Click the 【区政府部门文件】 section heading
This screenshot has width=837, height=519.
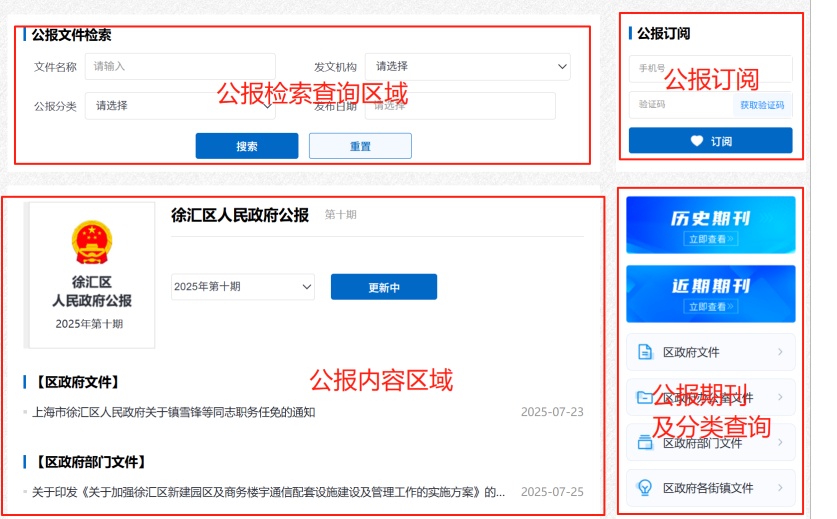(x=90, y=462)
